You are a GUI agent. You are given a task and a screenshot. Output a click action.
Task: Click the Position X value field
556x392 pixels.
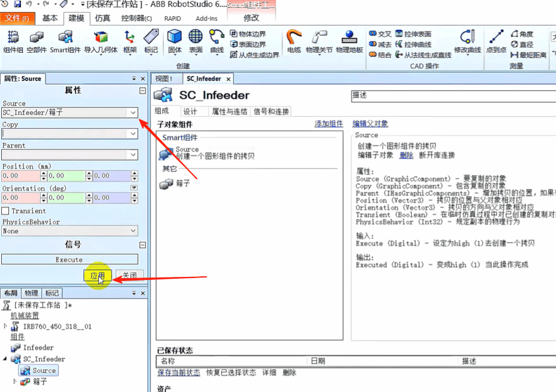[21, 176]
